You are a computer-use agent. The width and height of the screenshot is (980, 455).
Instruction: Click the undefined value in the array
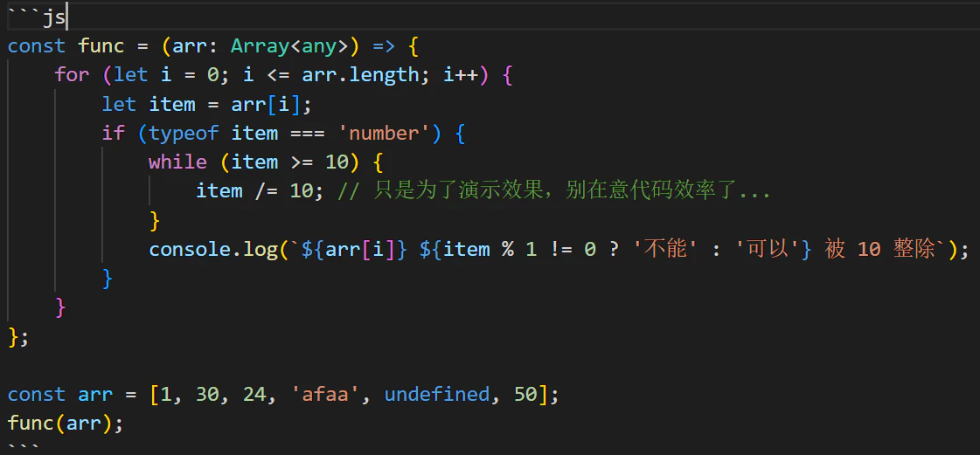pos(436,395)
